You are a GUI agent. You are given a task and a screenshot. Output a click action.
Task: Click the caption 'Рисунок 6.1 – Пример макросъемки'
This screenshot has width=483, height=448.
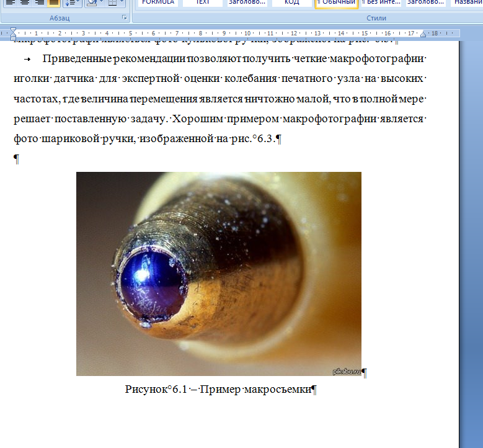220,390
